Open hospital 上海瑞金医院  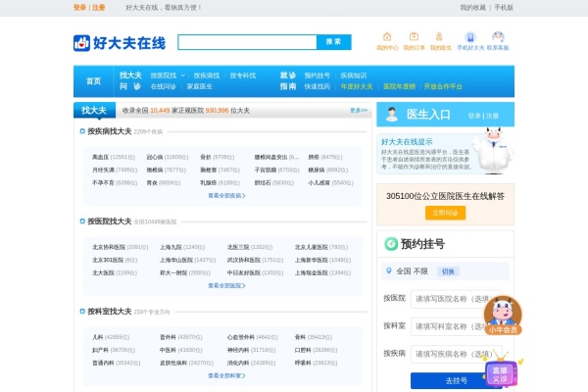(x=312, y=272)
